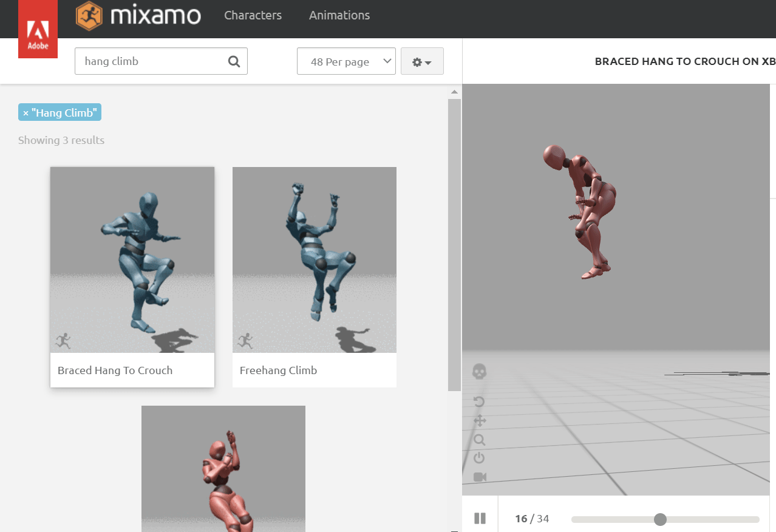Click the Adobe logo
The width and height of the screenshot is (776, 532).
(38, 29)
